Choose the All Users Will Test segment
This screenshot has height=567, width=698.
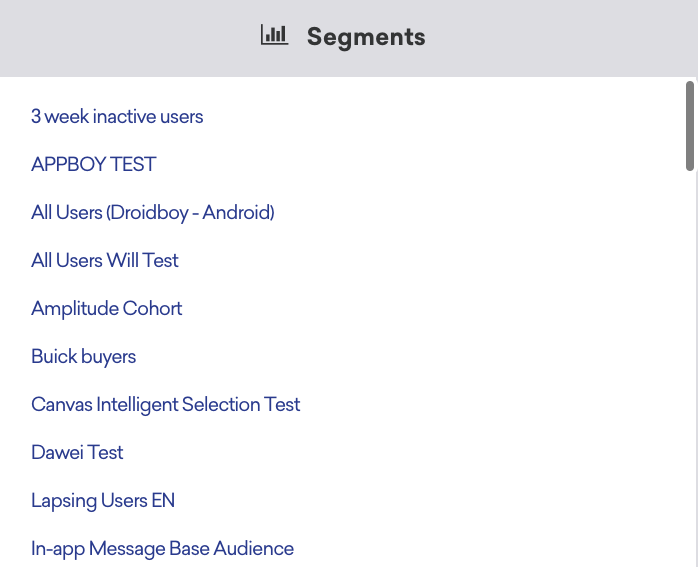tap(105, 261)
